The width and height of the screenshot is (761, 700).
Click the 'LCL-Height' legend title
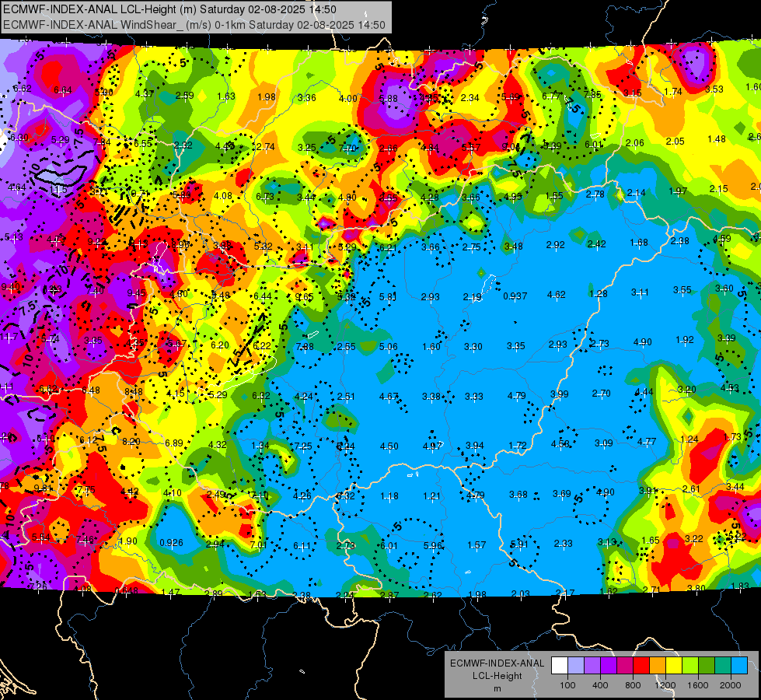click(497, 676)
